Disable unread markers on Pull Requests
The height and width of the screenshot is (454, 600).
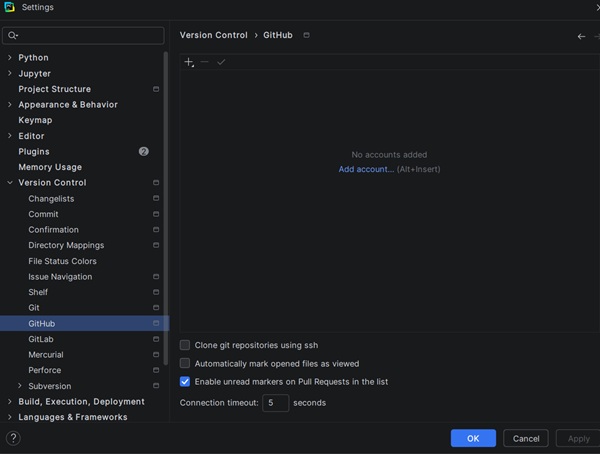185,382
